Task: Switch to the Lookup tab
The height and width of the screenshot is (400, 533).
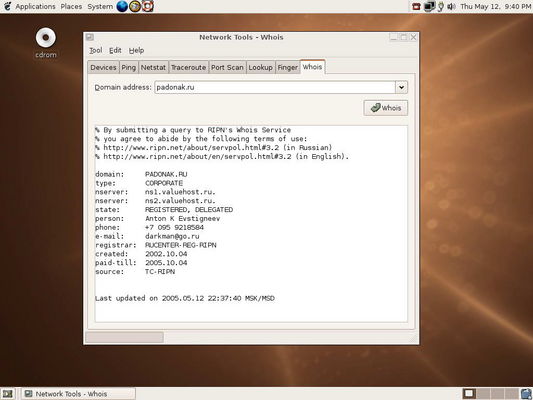Action: pos(260,67)
